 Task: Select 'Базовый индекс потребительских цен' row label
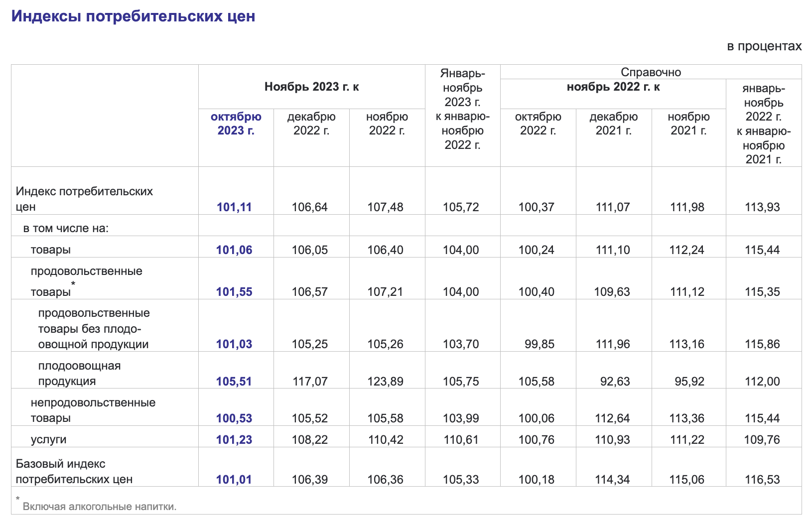tap(74, 472)
